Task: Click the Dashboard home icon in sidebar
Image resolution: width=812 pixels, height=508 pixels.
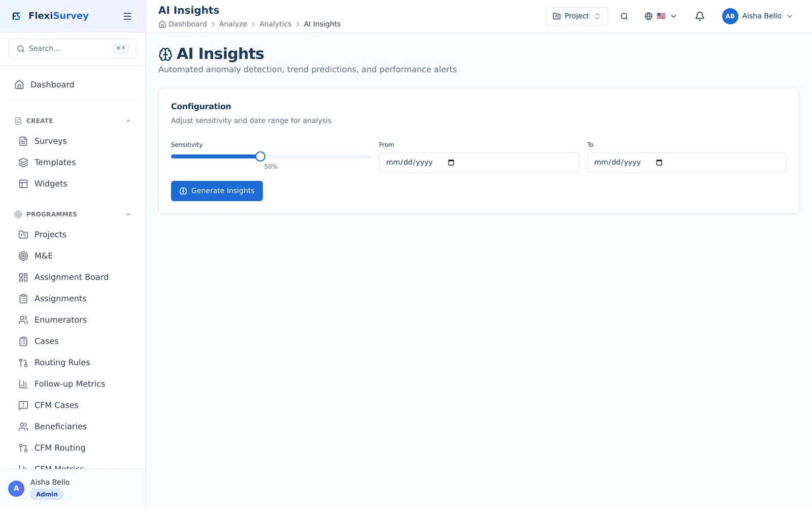Action: click(x=19, y=85)
